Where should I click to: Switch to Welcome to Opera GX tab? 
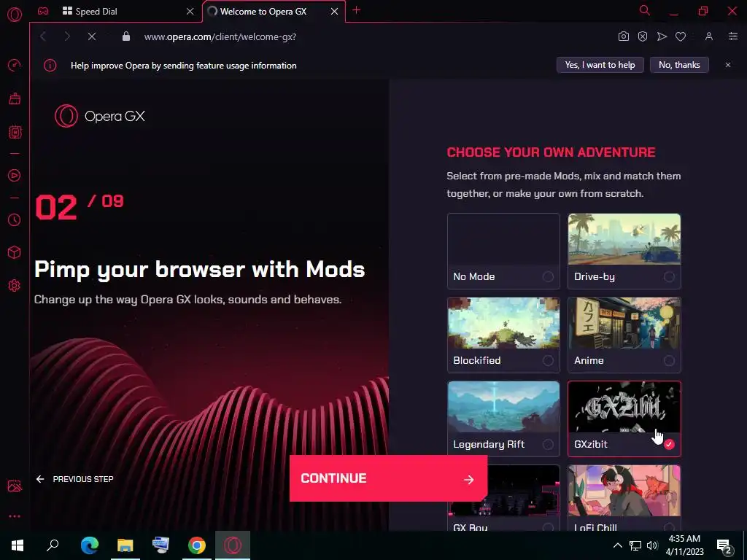(x=274, y=12)
